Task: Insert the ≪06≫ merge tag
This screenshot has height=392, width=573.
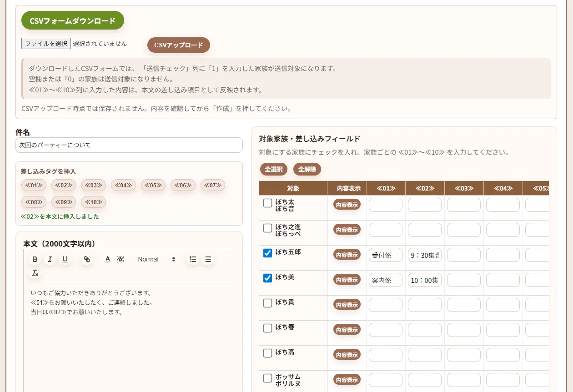Action: click(183, 185)
